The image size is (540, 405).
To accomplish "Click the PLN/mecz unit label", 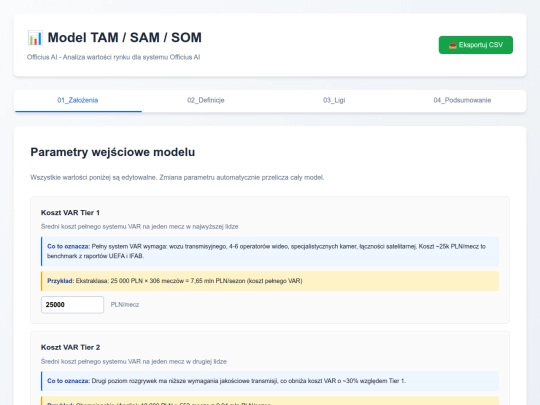I will (x=125, y=304).
